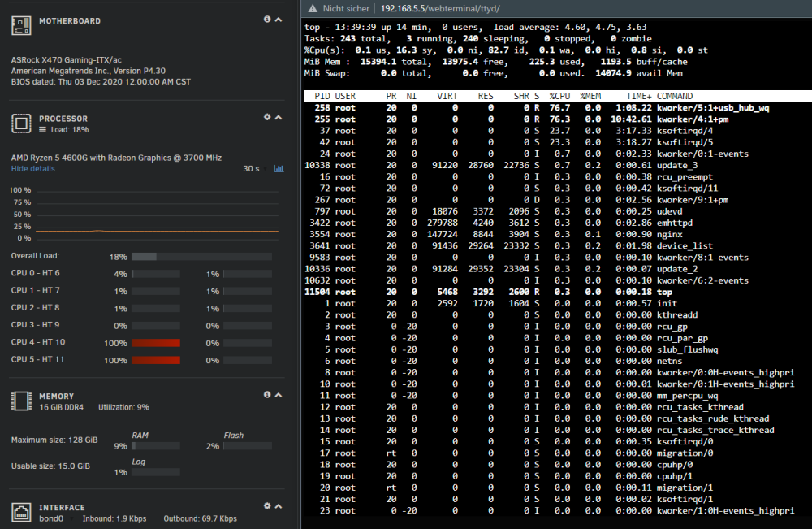Click 'Utilization: 9%' memory text
This screenshot has width=812, height=529.
(x=123, y=407)
